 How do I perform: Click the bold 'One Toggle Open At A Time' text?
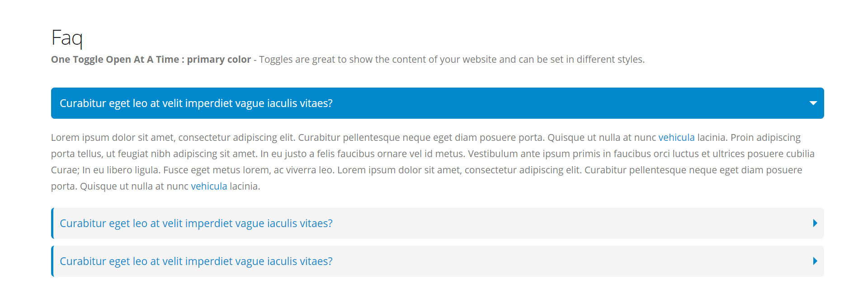point(115,59)
